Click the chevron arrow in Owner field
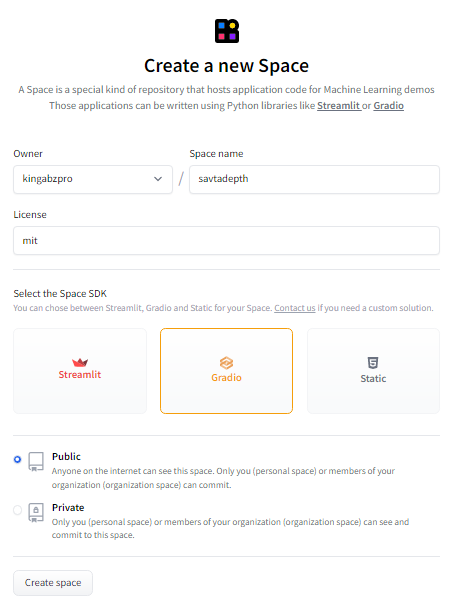 [x=158, y=179]
